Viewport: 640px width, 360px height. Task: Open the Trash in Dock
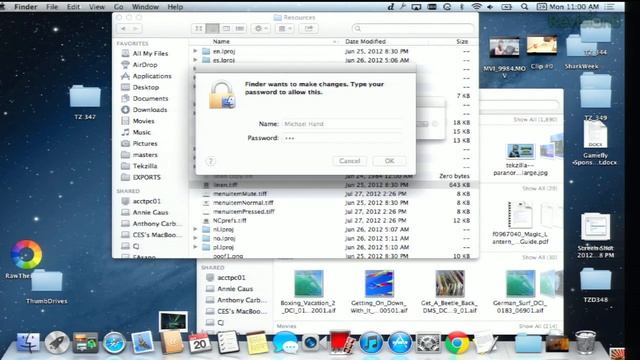[585, 342]
